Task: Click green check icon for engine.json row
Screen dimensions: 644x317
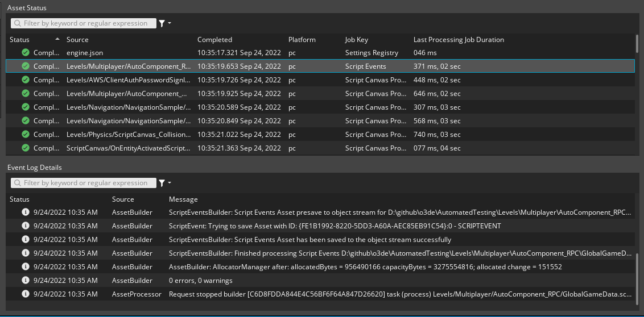Action: tap(25, 52)
